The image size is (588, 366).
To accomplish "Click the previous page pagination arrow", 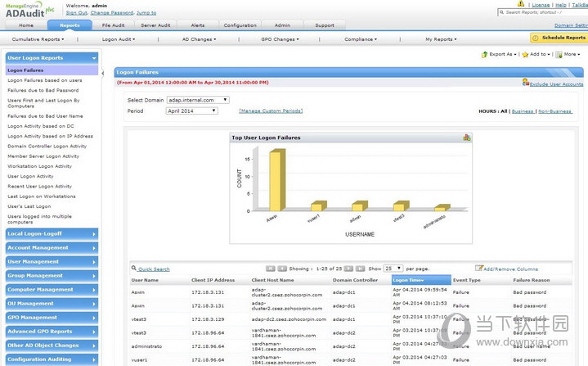I will (x=282, y=269).
